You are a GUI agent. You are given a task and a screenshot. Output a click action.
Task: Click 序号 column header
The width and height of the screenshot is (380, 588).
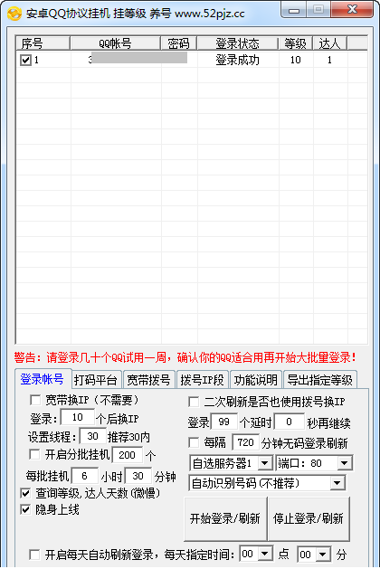(x=43, y=43)
